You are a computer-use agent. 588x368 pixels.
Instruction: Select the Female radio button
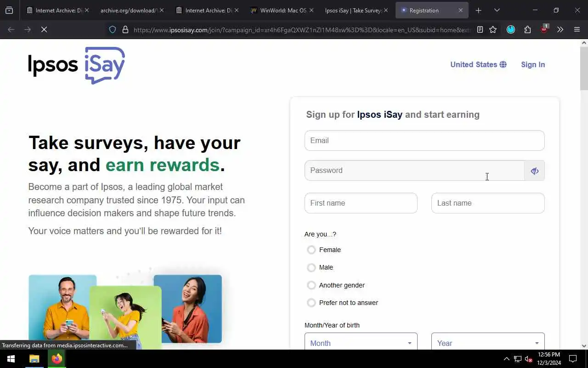pyautogui.click(x=311, y=250)
